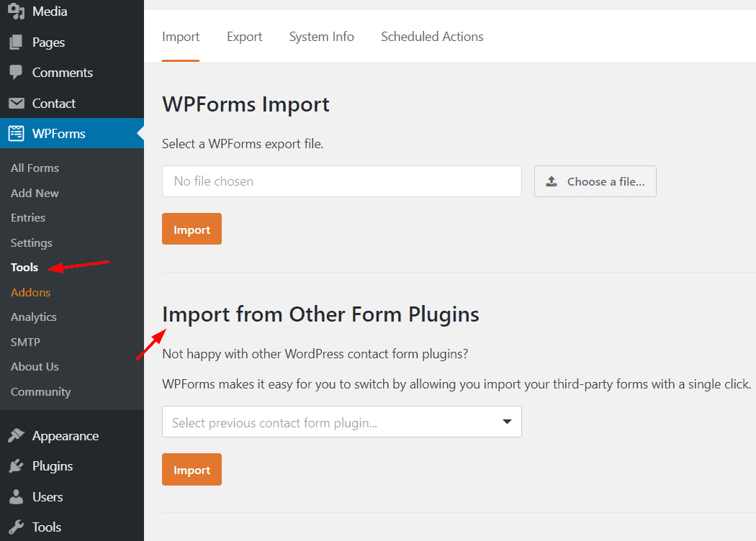Open the Pages menu label
Image resolution: width=756 pixels, height=541 pixels.
point(48,42)
